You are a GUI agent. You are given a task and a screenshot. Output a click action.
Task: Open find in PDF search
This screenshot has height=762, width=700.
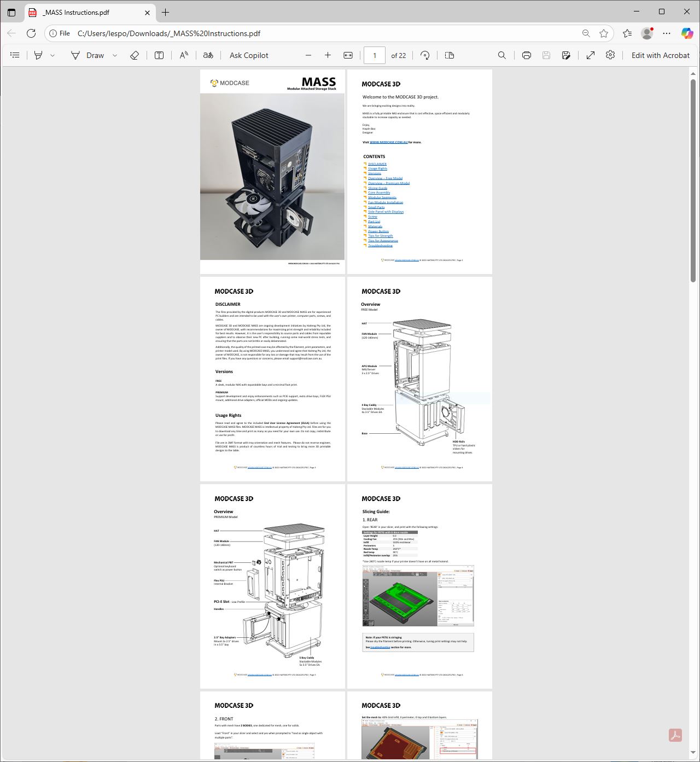click(x=501, y=55)
